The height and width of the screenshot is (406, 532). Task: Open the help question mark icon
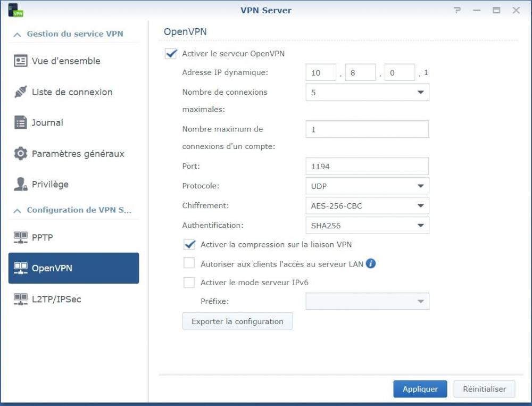coord(458,10)
